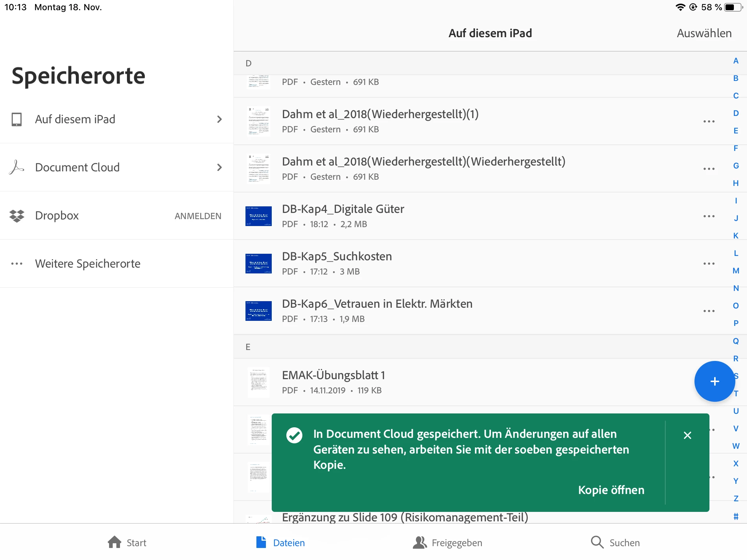Dismiss the green saved notification
The width and height of the screenshot is (747, 560).
tap(687, 435)
